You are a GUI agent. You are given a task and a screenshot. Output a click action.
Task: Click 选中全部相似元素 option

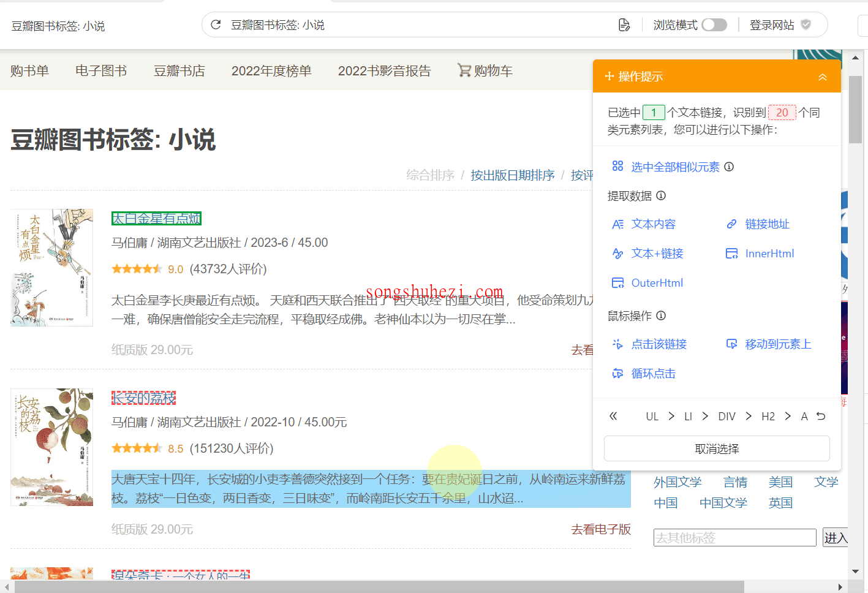point(675,167)
